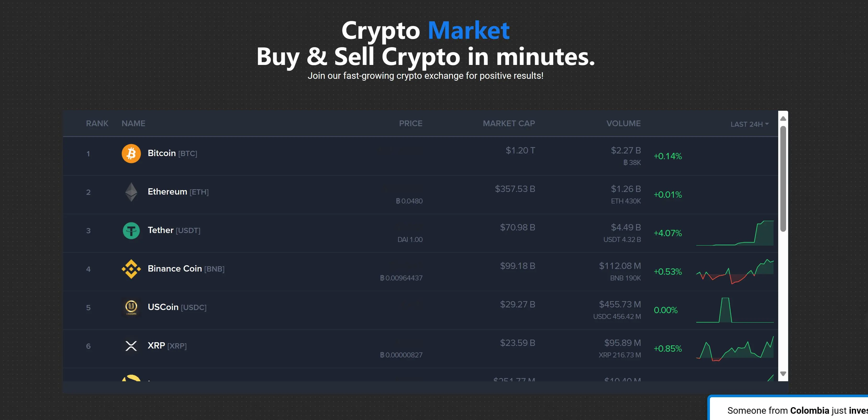Open the Bitcoin [BTC] name link

[172, 153]
